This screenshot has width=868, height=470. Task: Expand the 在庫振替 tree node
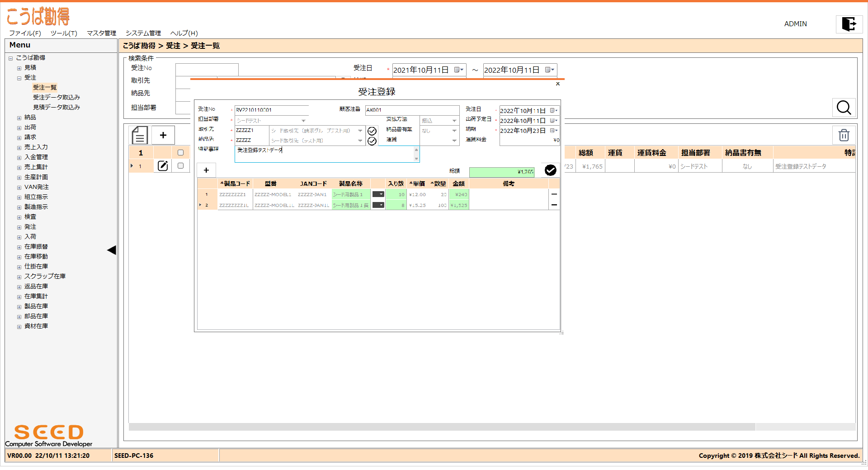19,247
